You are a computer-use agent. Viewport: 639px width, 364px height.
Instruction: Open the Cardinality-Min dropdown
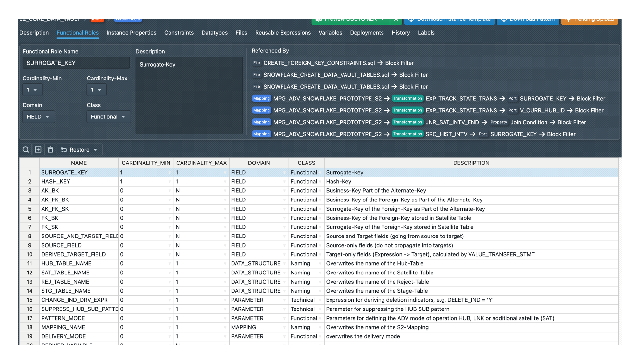tap(32, 90)
